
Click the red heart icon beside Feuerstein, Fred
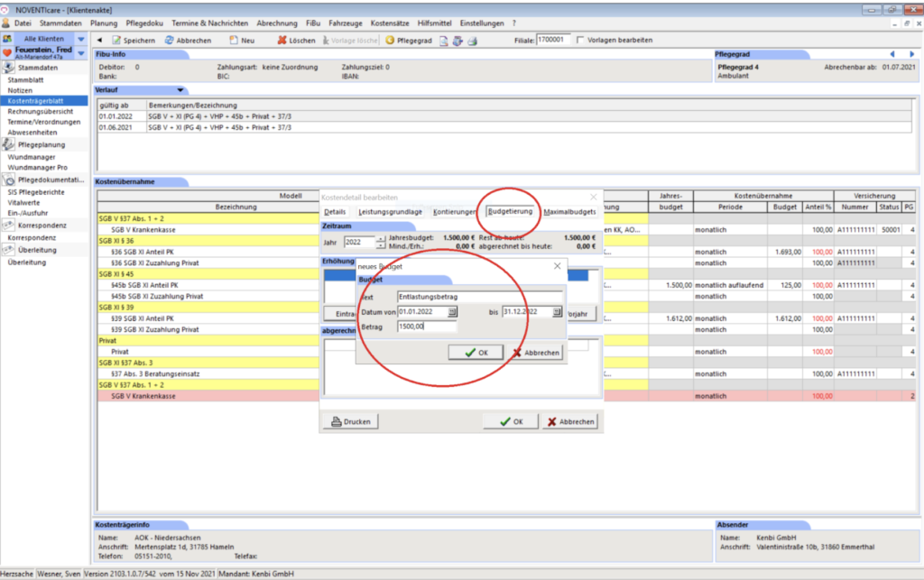point(7,52)
